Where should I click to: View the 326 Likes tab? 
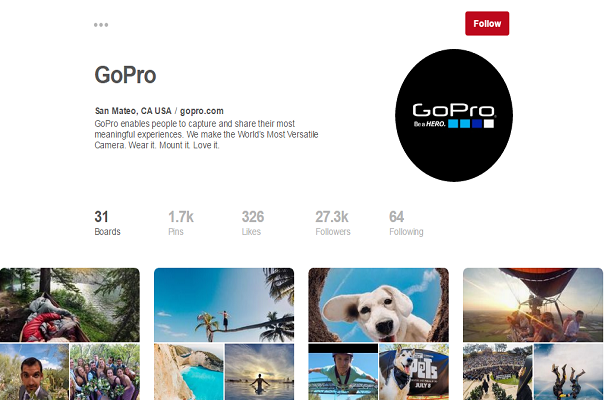[x=253, y=223]
